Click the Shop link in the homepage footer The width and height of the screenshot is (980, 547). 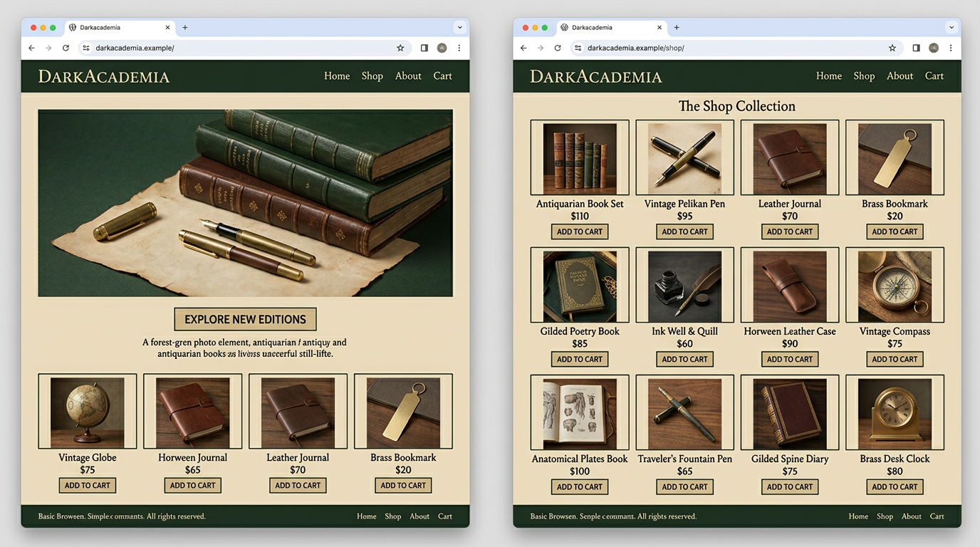[x=392, y=516]
